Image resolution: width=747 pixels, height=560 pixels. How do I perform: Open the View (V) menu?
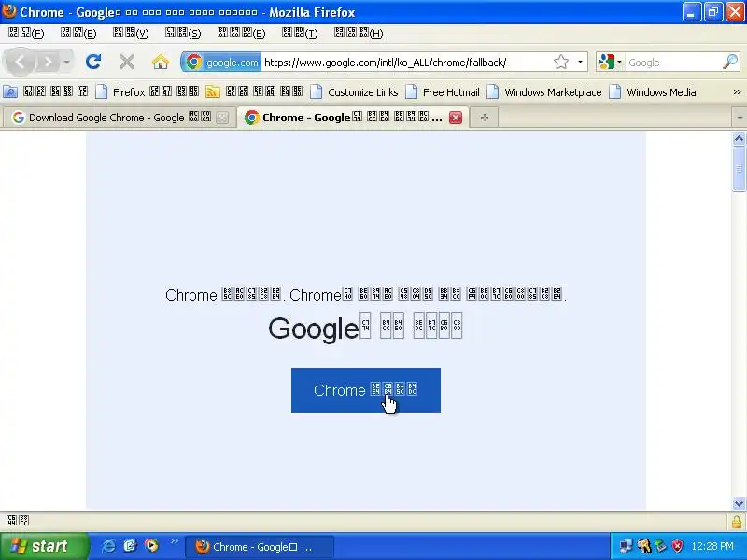point(131,34)
